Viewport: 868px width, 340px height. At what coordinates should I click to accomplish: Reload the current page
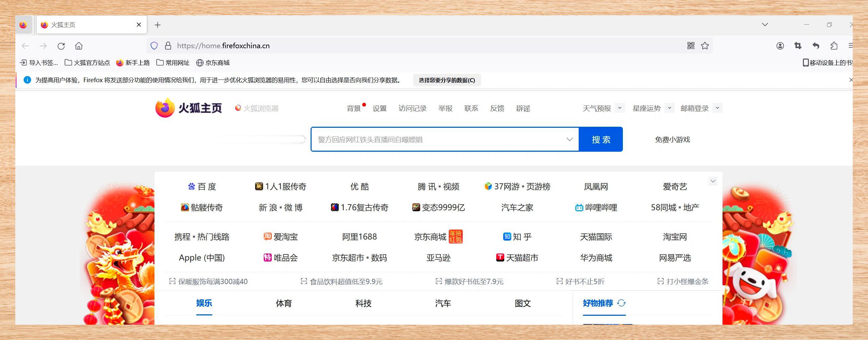(61, 46)
